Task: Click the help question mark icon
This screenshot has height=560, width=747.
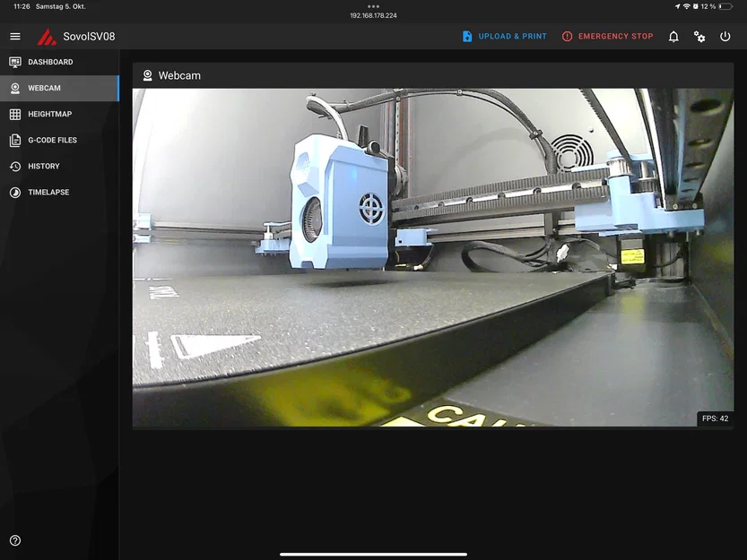Action: coord(15,540)
